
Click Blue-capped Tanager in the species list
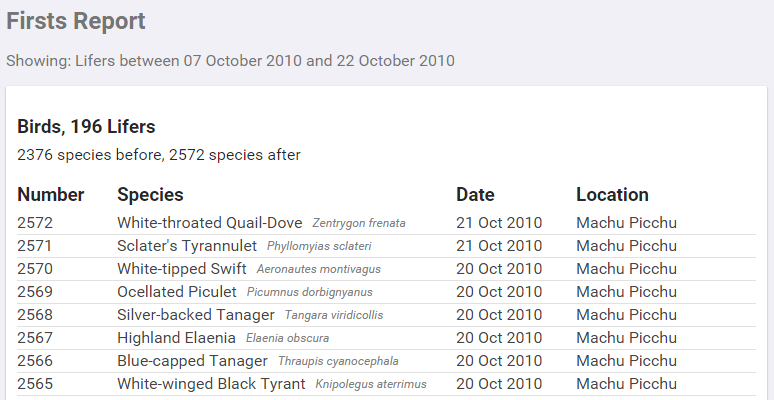click(192, 360)
